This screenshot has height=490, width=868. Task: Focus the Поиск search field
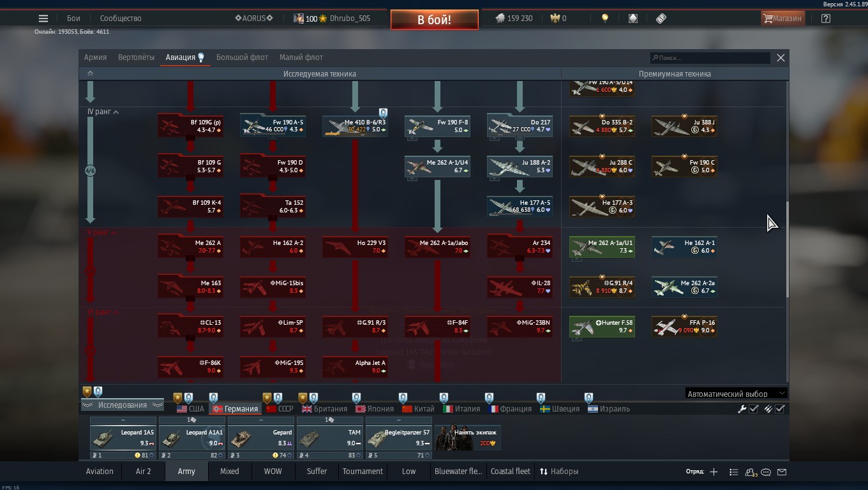(710, 57)
